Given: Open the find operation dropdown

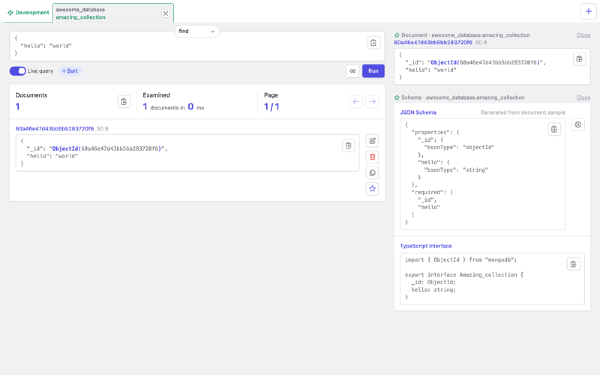Looking at the screenshot, I should click(197, 31).
